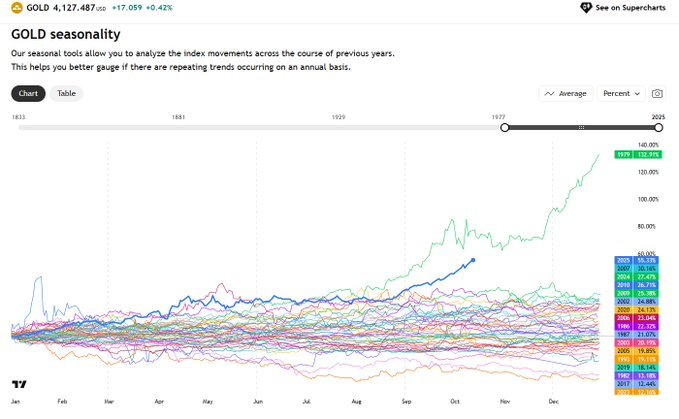Click the left year range slider handle
Screen dimensions: 679x419
504,128
